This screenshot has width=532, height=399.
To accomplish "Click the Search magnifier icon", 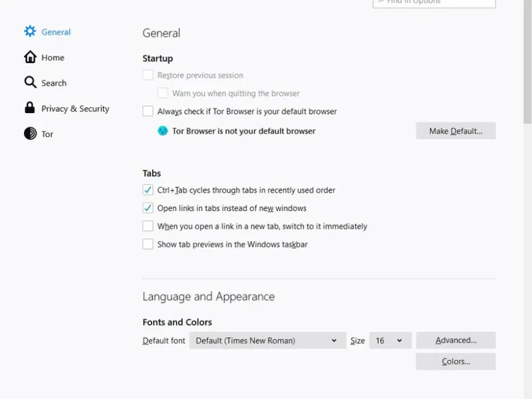I will pyautogui.click(x=30, y=82).
